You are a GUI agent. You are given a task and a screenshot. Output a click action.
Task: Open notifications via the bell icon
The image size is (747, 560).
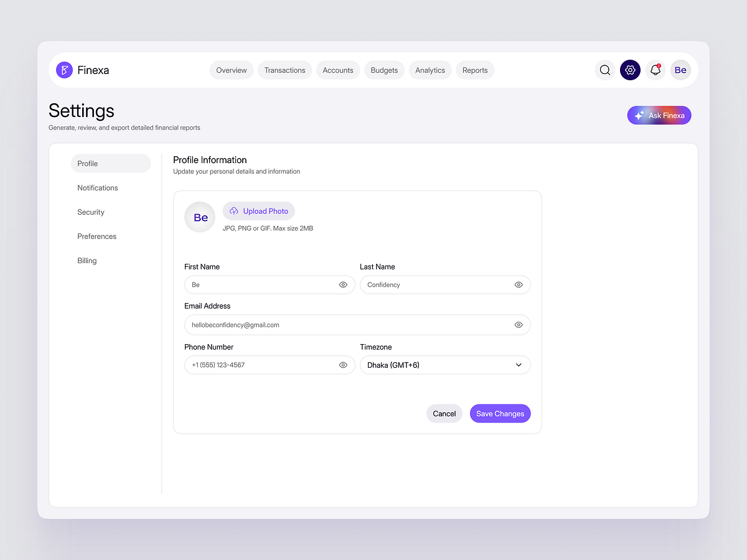(x=655, y=70)
